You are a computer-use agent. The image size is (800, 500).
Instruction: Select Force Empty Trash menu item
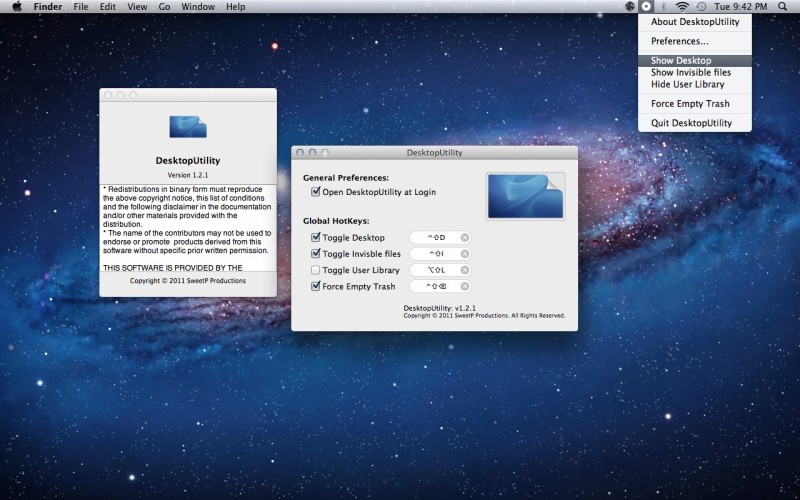click(694, 104)
